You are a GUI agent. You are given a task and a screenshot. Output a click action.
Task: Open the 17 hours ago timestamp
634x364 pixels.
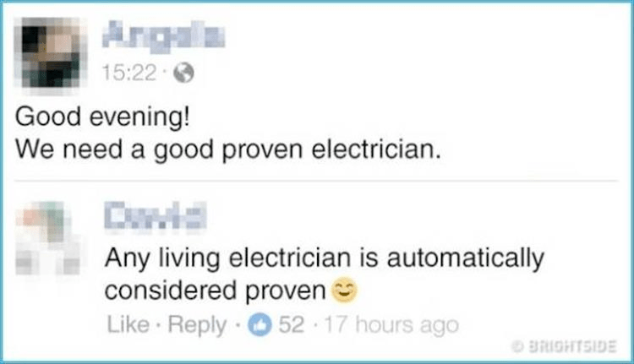[x=391, y=325]
